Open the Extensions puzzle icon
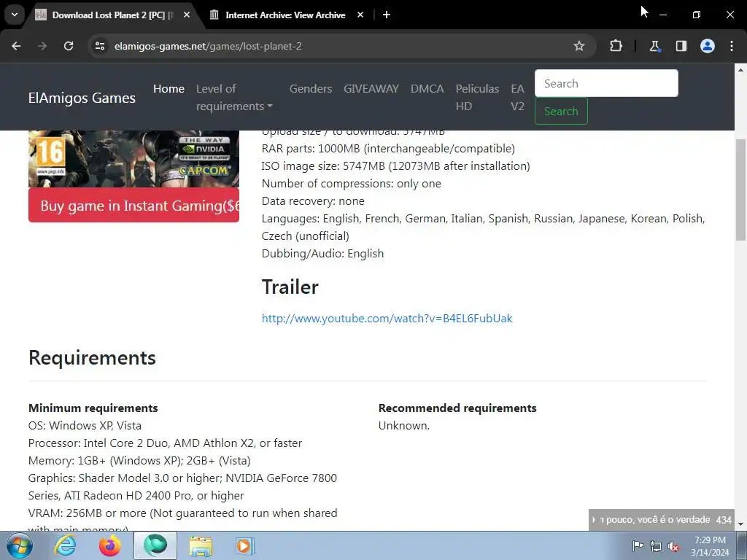 616,46
